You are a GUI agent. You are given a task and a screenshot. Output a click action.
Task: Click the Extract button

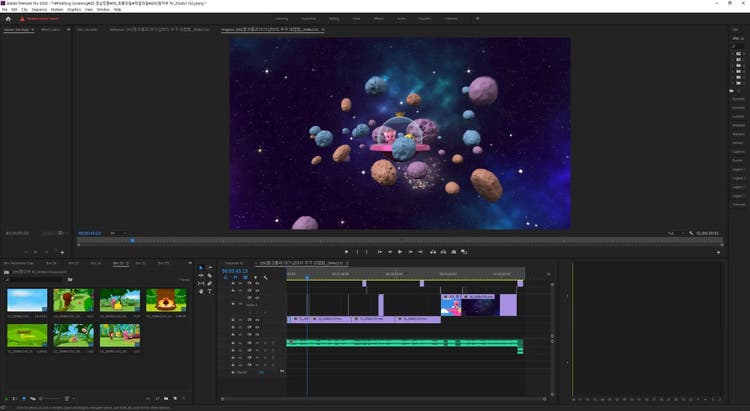click(x=443, y=252)
